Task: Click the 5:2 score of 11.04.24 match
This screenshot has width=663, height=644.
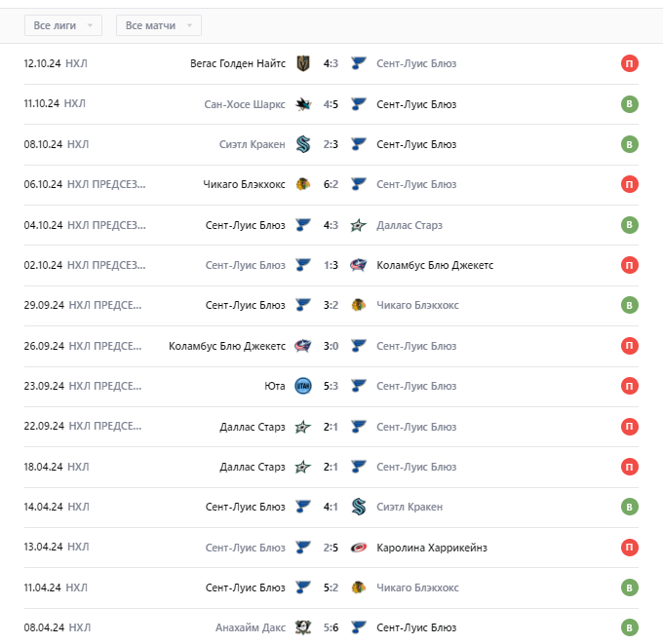Action: [x=331, y=587]
